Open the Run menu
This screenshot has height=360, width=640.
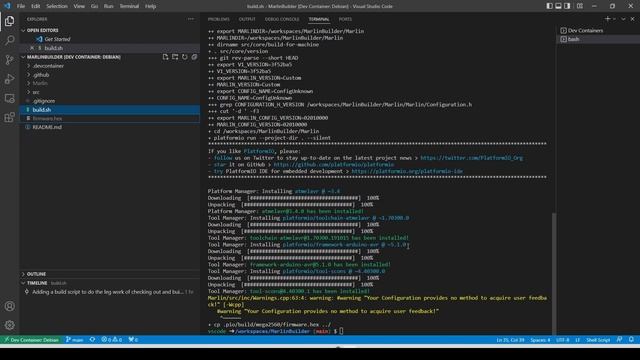coord(109,6)
